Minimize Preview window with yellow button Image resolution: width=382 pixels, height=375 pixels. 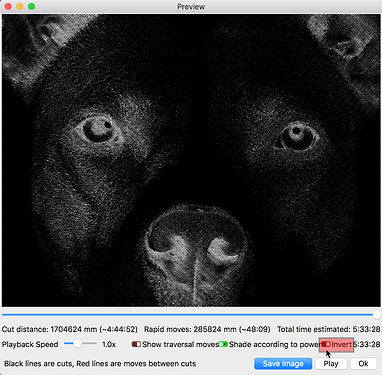click(20, 6)
